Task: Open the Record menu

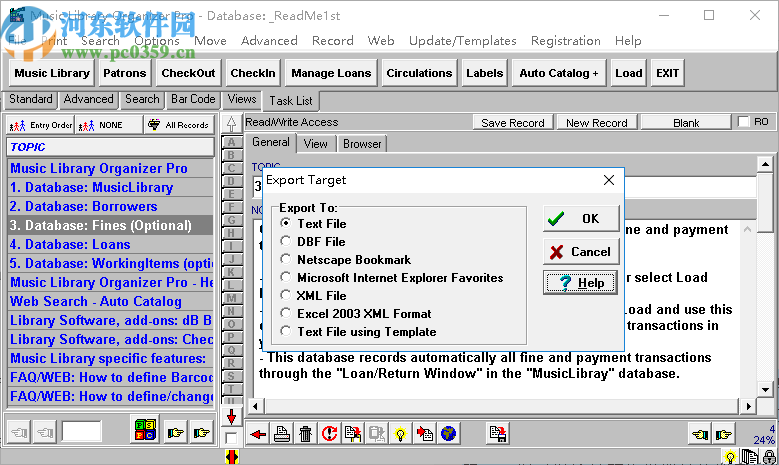Action: click(x=332, y=41)
